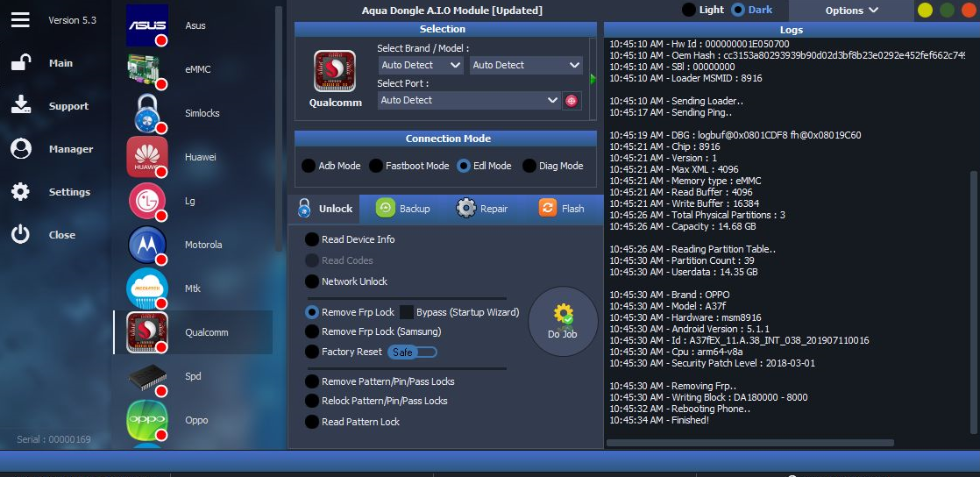
Task: Click the Finished! log entry
Action: coord(659,420)
